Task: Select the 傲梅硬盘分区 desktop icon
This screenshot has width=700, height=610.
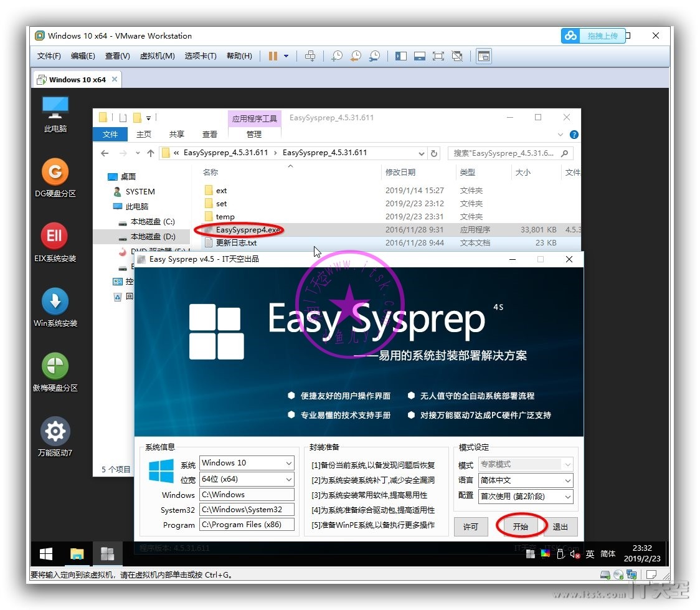Action: tap(55, 372)
